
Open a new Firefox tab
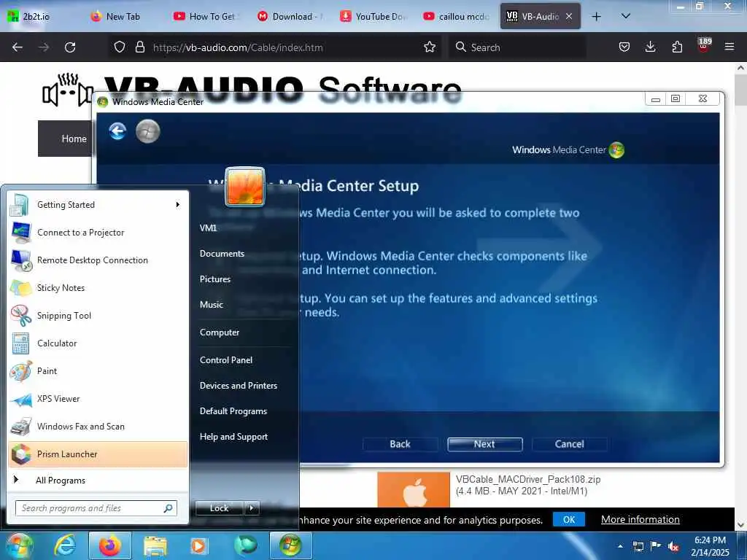(x=596, y=17)
